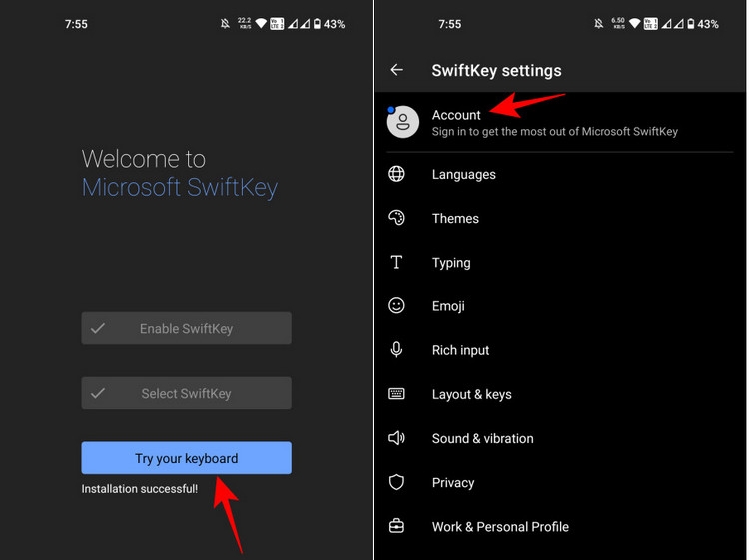749x560 pixels.
Task: Open Sound & vibration settings
Action: [x=560, y=438]
